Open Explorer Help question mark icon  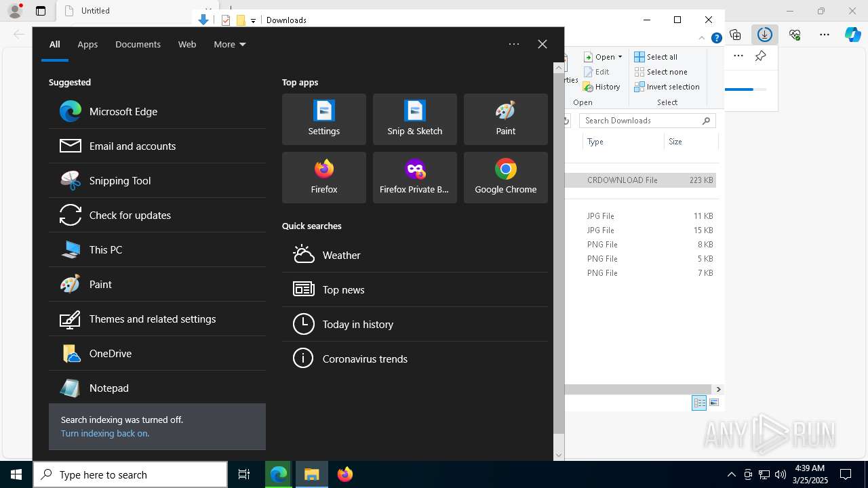coord(716,39)
